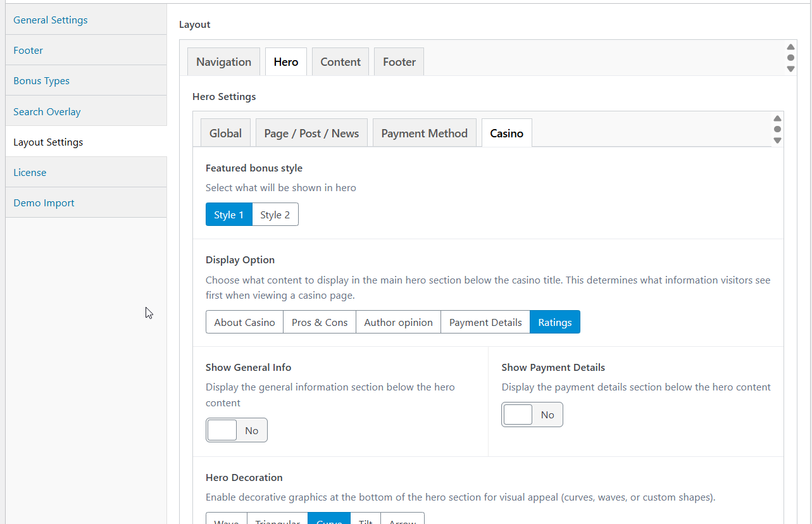Viewport: 812px width, 524px height.
Task: Open General Settings in the sidebar
Action: [x=51, y=20]
